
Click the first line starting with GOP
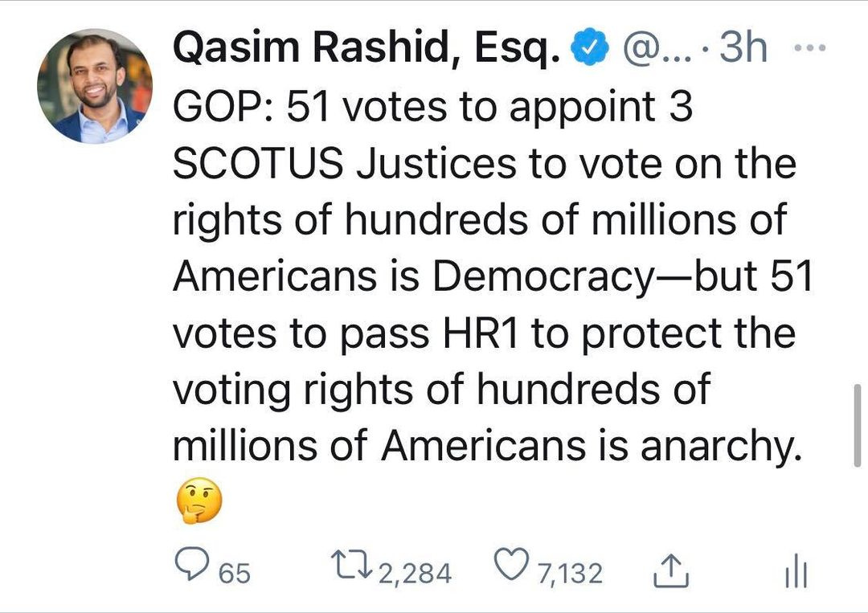click(x=433, y=107)
